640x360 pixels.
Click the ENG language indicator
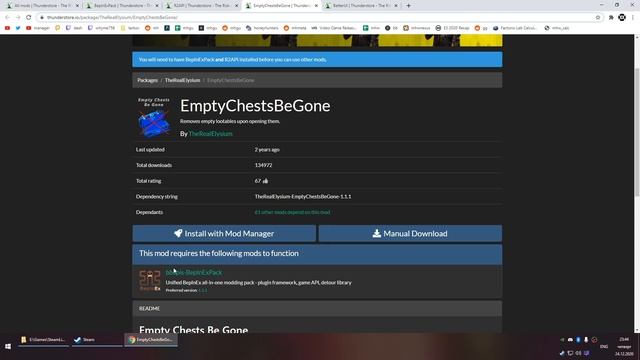(x=604, y=347)
